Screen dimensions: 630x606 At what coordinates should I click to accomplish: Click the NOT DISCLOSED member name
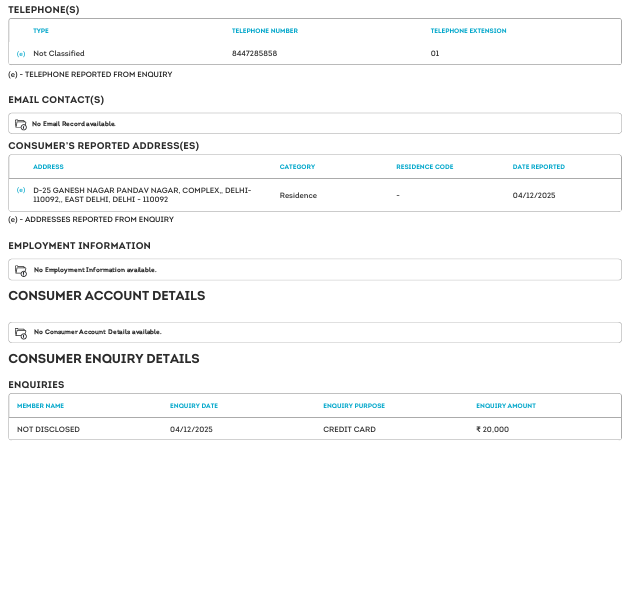point(48,429)
